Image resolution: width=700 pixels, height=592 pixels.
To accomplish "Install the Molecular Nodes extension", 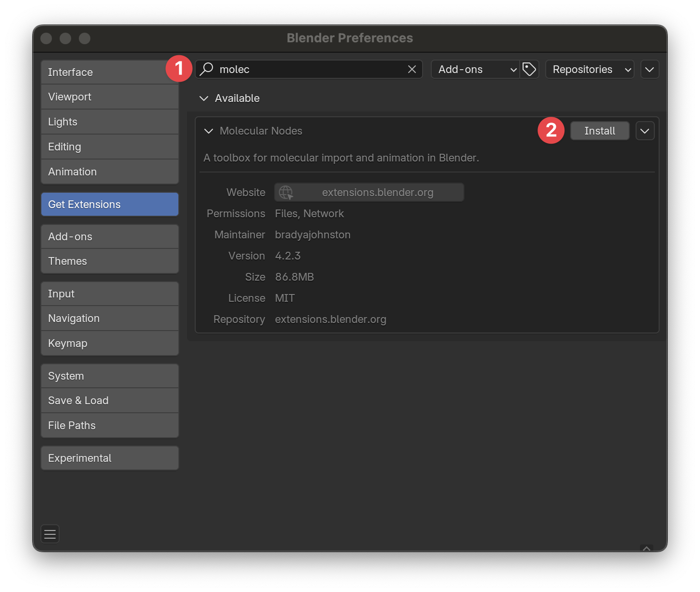I will point(600,131).
